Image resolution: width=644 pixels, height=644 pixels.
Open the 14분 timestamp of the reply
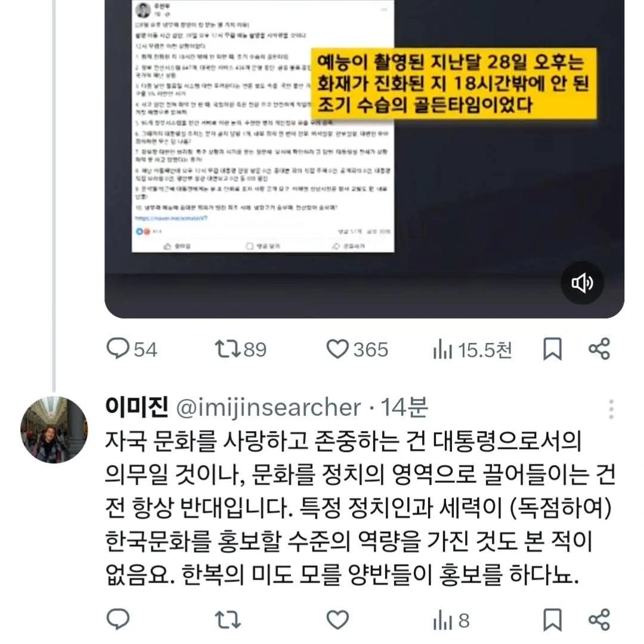coord(404,407)
